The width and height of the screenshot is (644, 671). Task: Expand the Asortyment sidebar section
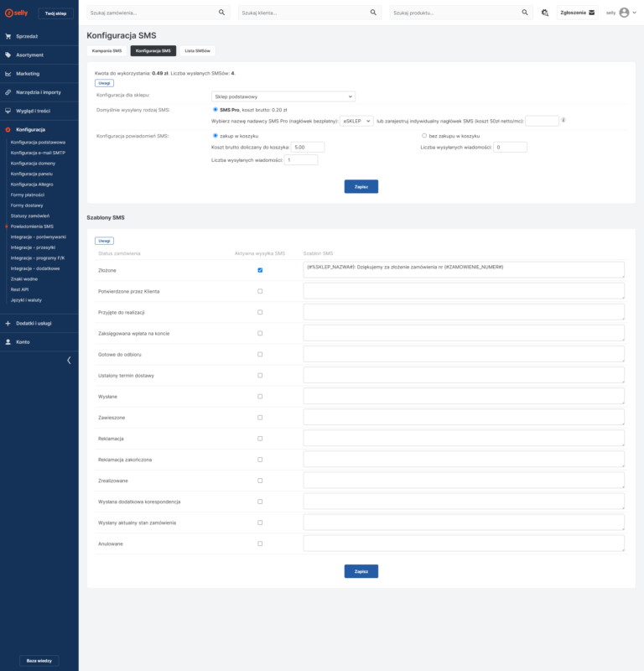(29, 55)
